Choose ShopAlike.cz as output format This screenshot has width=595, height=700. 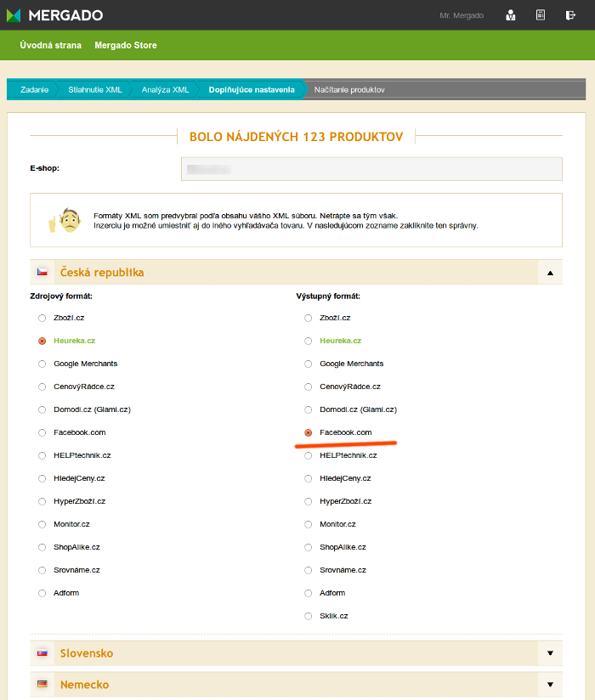pos(309,547)
